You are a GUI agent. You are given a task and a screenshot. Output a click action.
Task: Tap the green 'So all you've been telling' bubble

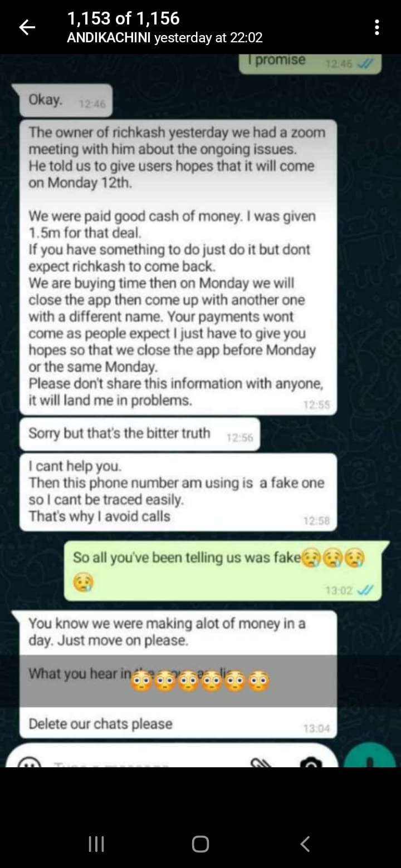(x=223, y=570)
